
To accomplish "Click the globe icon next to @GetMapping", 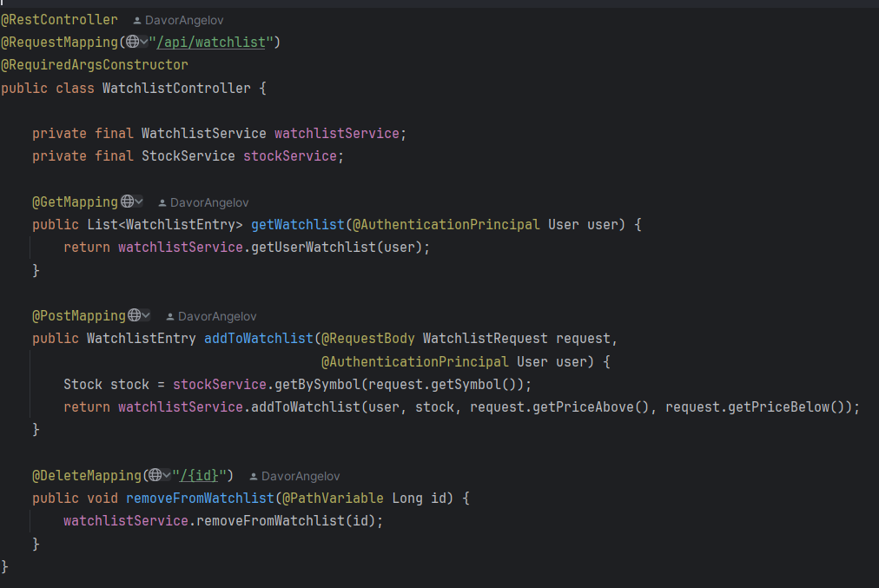I will [x=128, y=202].
